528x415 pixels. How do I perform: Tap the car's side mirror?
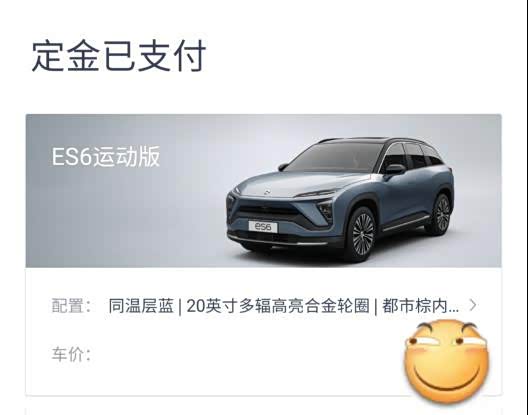pyautogui.click(x=395, y=168)
